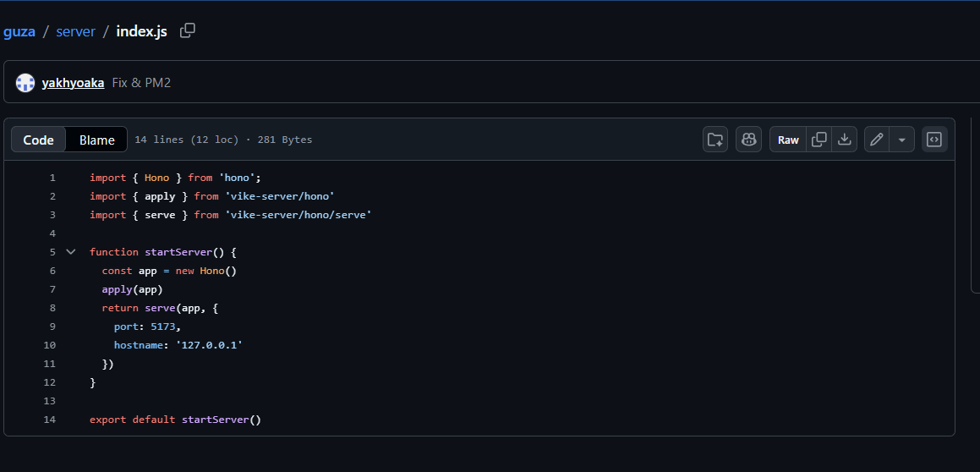Open the symbols panel
980x472 pixels.
934,140
